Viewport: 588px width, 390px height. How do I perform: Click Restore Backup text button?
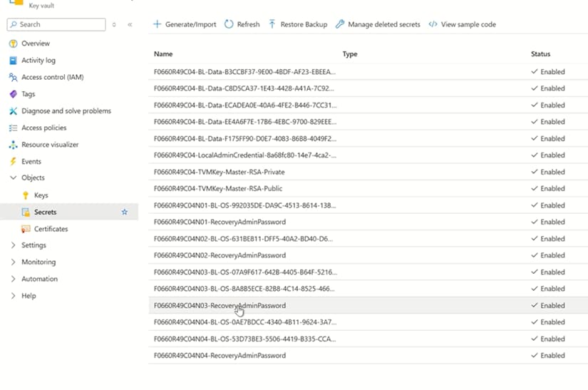(x=304, y=24)
